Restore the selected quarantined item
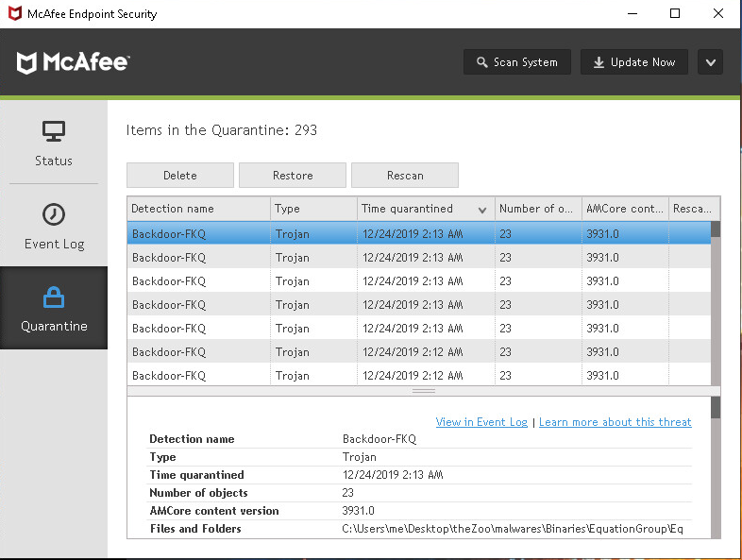This screenshot has height=560, width=742. pos(293,175)
